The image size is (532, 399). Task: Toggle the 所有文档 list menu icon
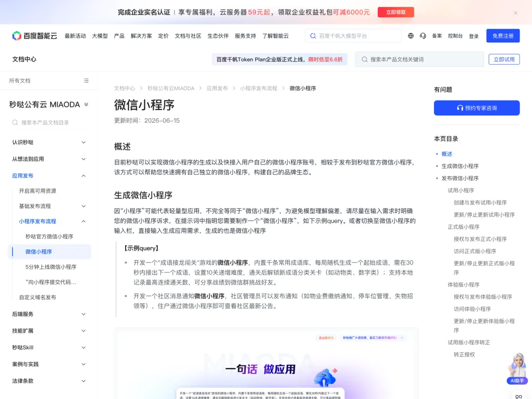click(86, 80)
